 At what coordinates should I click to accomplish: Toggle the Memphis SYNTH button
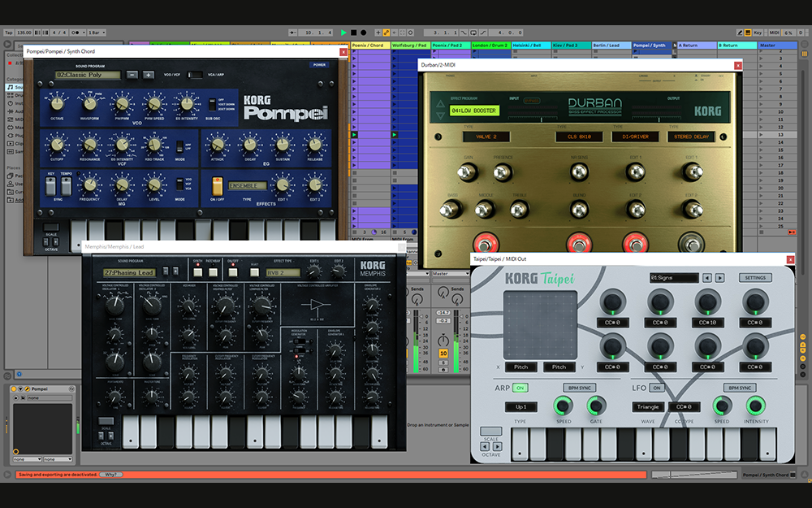[x=198, y=272]
